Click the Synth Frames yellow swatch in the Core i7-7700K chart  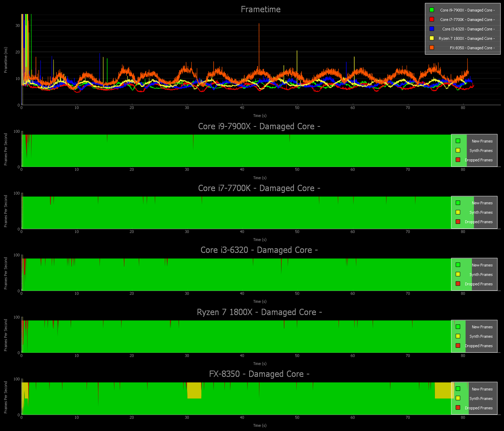point(458,212)
